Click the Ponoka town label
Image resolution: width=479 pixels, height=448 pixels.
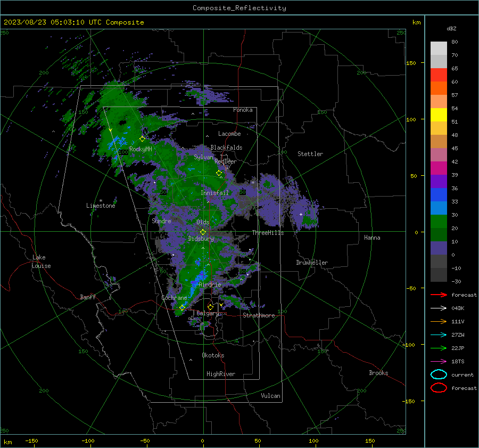coord(243,110)
